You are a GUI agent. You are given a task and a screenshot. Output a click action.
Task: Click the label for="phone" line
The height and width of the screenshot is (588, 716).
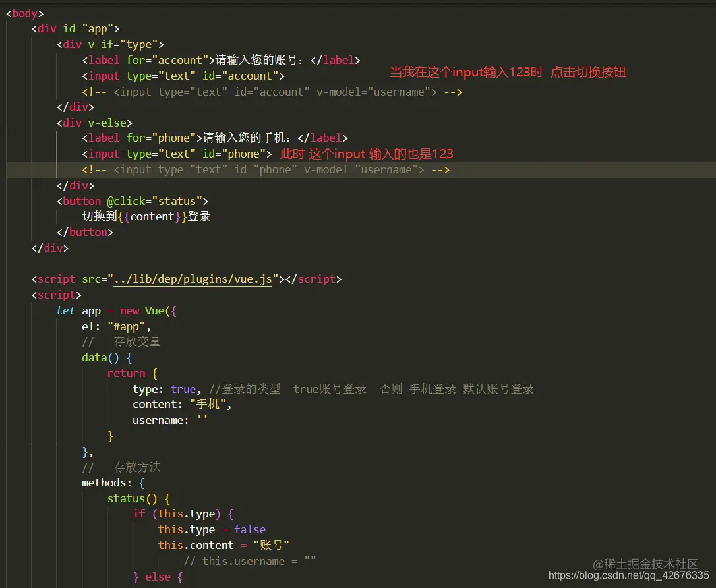click(215, 138)
